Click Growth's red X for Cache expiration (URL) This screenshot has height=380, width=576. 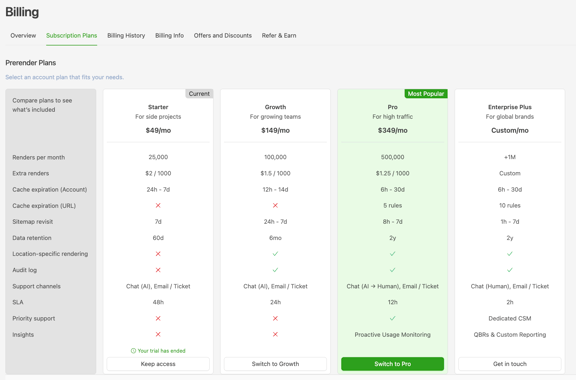[x=275, y=205]
